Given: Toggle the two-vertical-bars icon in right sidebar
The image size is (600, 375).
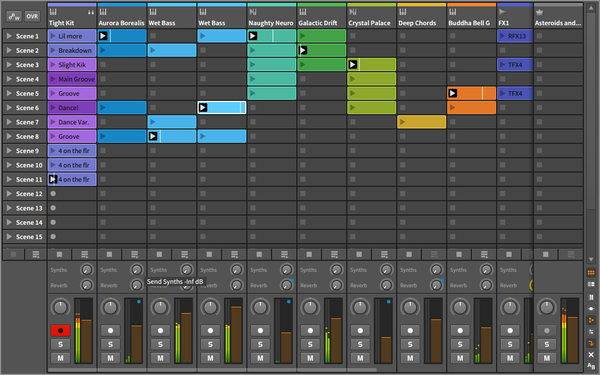Looking at the screenshot, I should pos(591,297).
